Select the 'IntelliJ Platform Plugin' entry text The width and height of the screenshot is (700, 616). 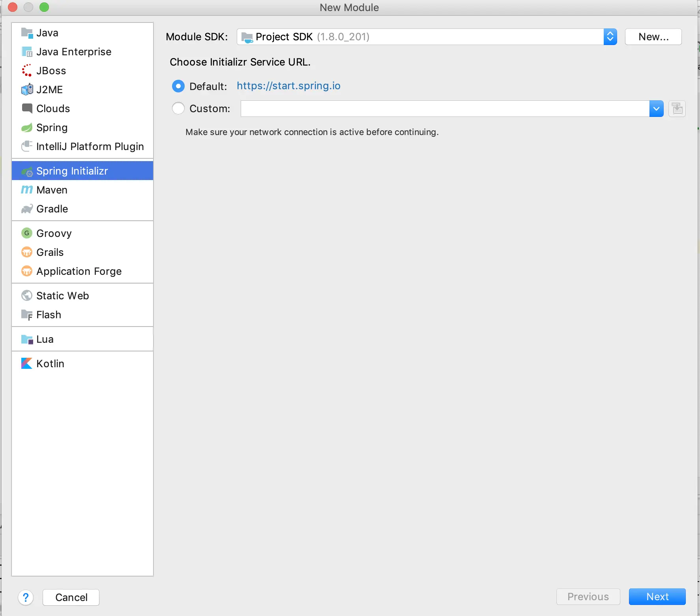[x=90, y=146]
